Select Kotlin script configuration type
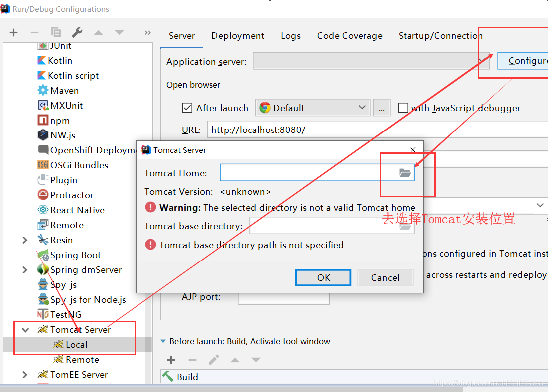The width and height of the screenshot is (548, 392). tap(68, 76)
